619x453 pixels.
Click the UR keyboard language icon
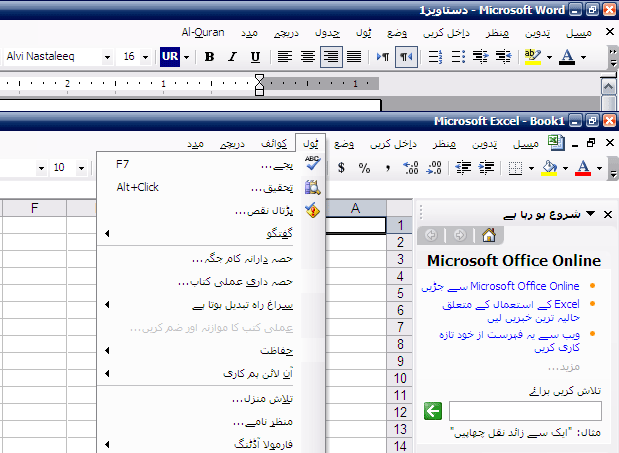pyautogui.click(x=170, y=57)
